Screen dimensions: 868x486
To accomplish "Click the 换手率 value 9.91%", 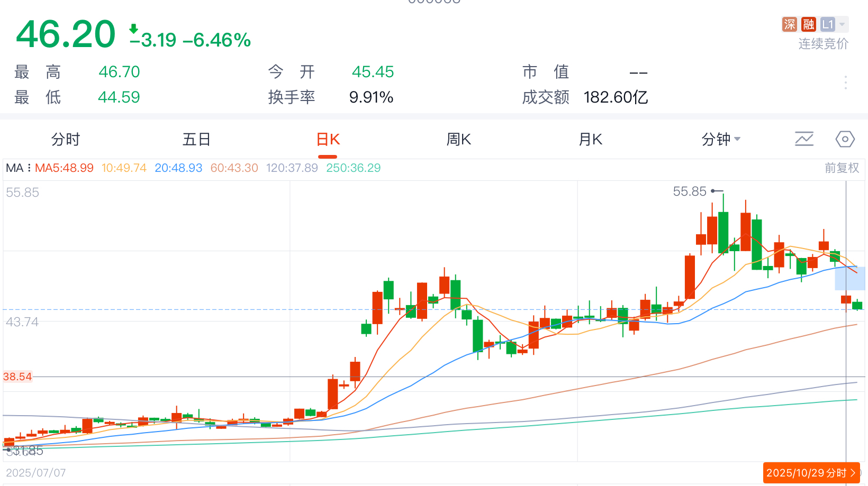I will coord(371,97).
